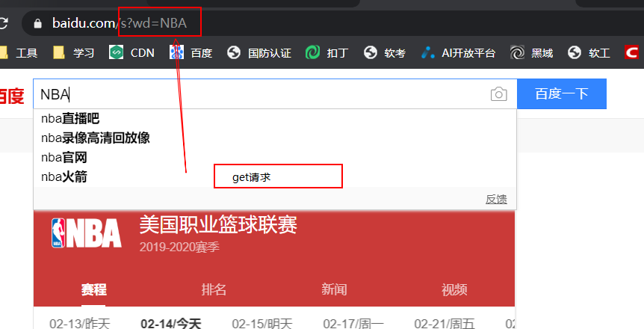Open the AI开放平台 bookmark
The image size is (644, 329).
[x=459, y=52]
